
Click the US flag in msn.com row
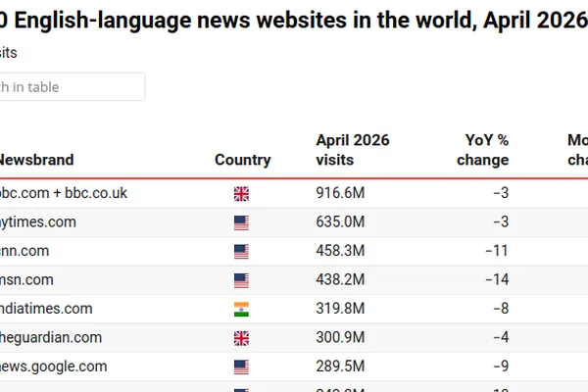[241, 280]
